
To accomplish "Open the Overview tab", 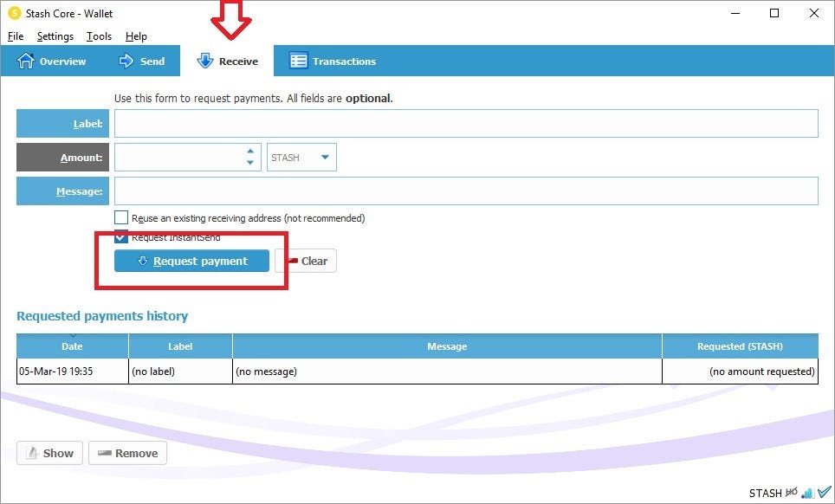I will coord(52,61).
